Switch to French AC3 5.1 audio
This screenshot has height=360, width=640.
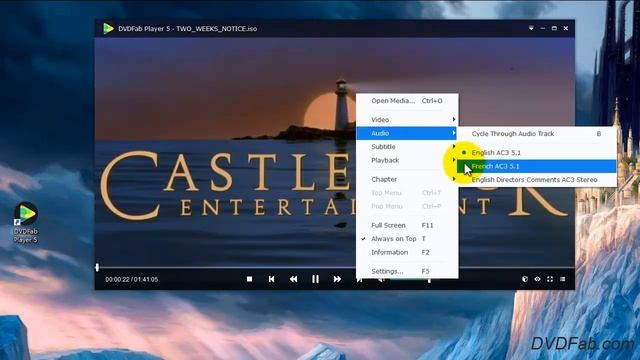536,166
